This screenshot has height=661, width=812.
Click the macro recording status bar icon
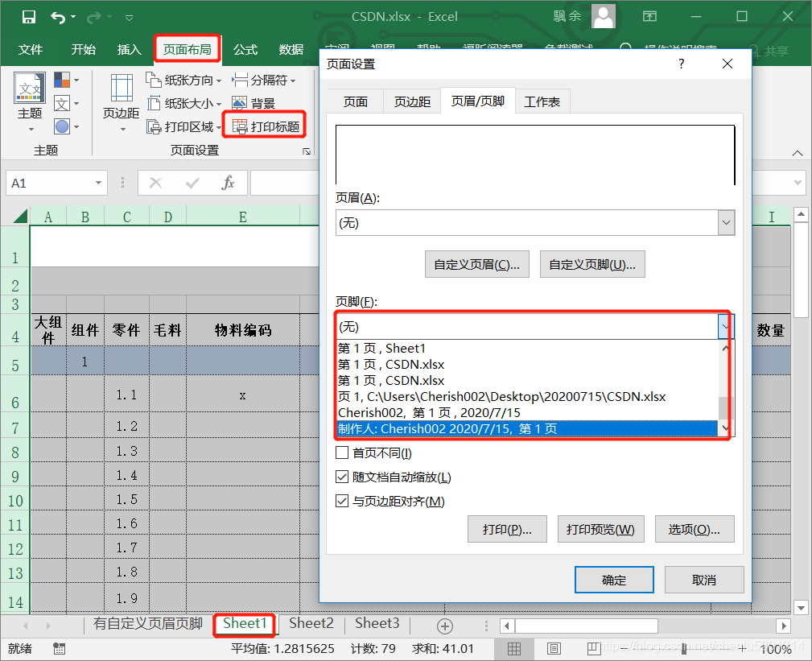pyautogui.click(x=59, y=649)
